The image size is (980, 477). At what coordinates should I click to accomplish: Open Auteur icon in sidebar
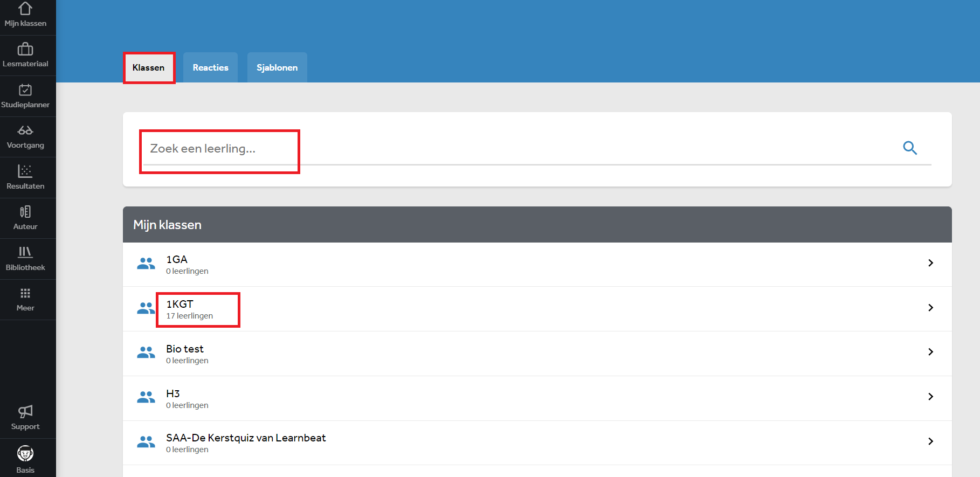pyautogui.click(x=25, y=211)
